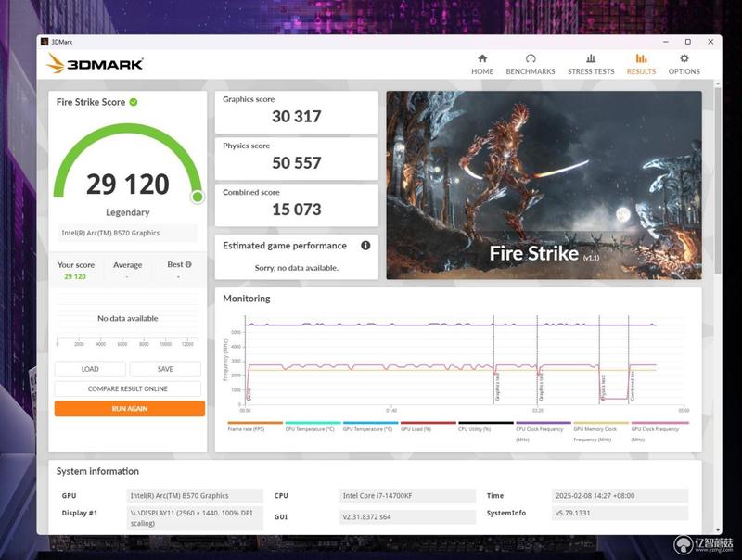Click 3DMark title bar app icon
The image size is (742, 560).
(45, 42)
